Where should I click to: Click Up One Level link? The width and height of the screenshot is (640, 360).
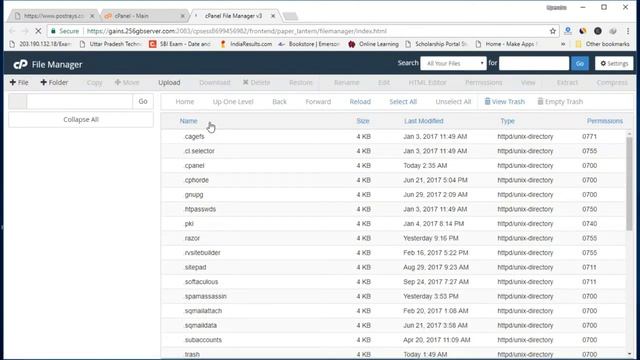pyautogui.click(x=233, y=102)
